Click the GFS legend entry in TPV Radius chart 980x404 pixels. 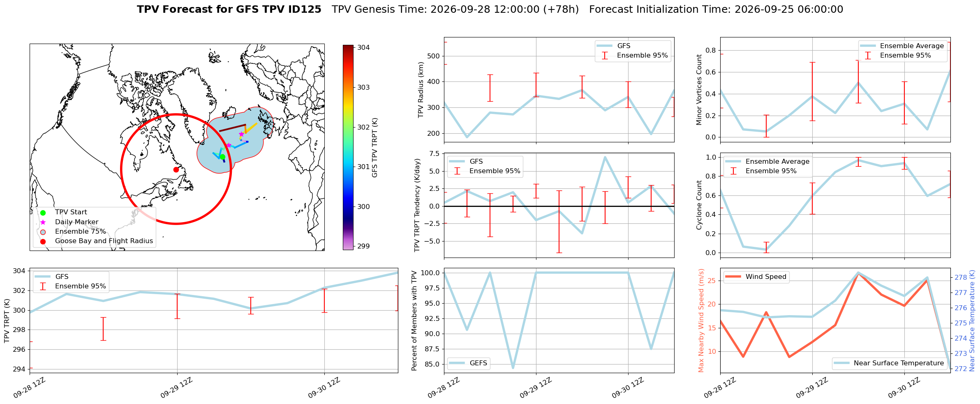[x=613, y=46]
